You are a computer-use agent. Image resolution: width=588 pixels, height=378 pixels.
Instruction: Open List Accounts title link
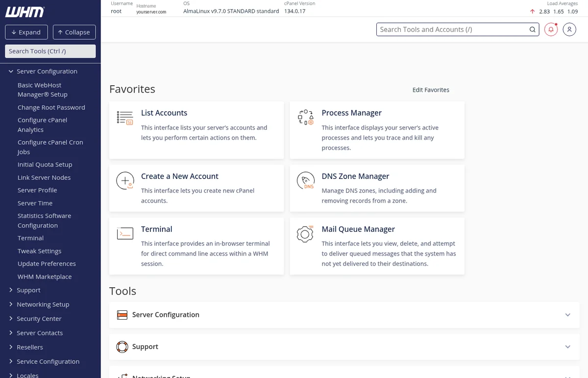pos(164,113)
